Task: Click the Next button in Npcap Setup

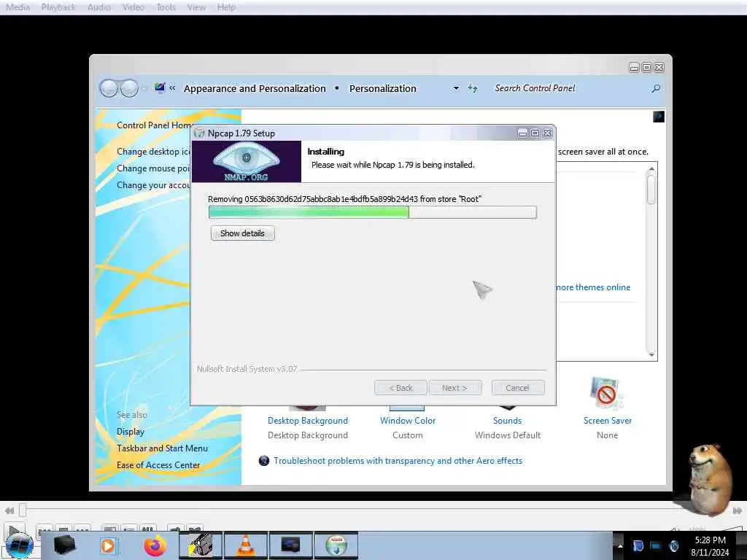Action: 455,388
